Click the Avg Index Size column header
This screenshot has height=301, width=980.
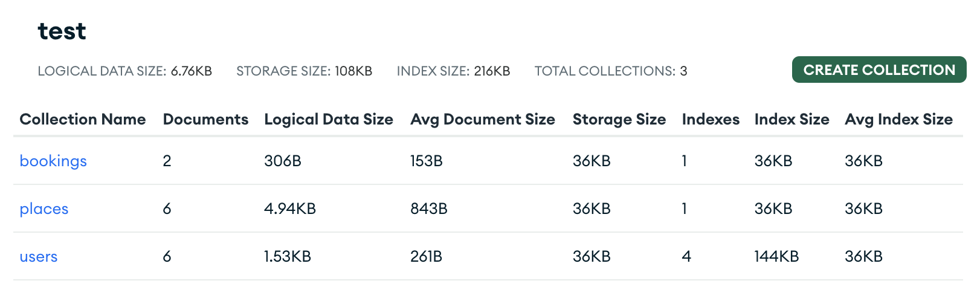(898, 119)
